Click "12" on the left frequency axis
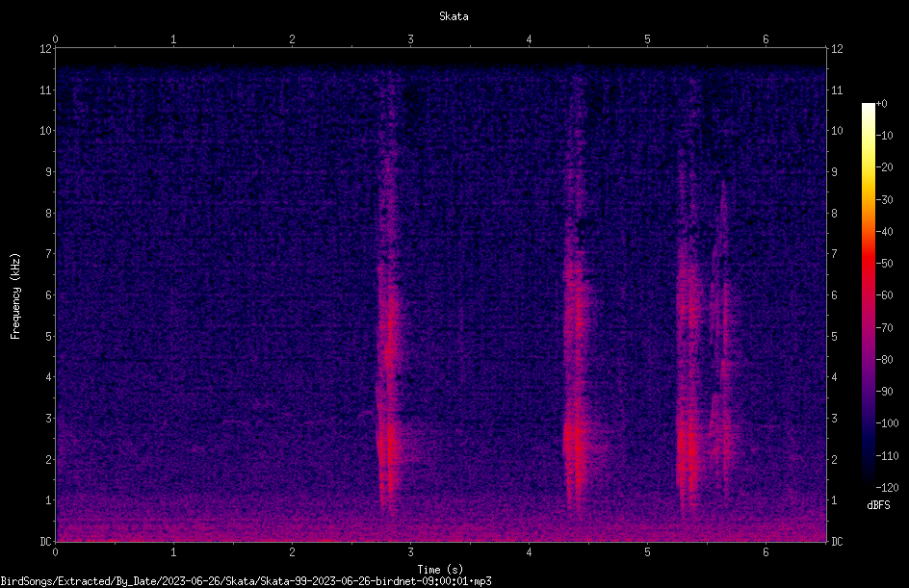This screenshot has width=909, height=588. pyautogui.click(x=45, y=49)
